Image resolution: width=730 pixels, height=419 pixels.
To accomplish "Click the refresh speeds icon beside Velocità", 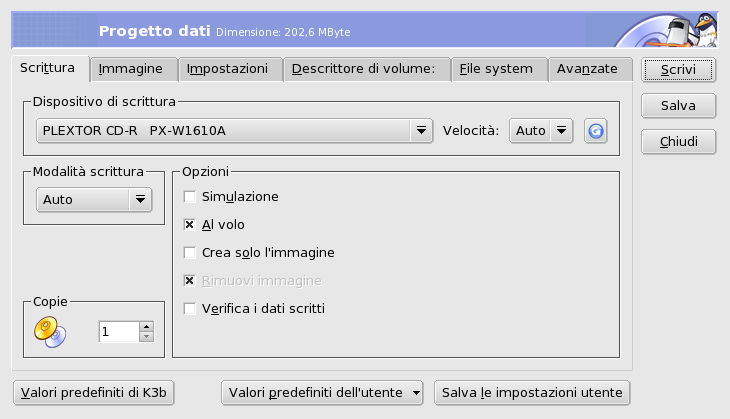I will pyautogui.click(x=597, y=130).
